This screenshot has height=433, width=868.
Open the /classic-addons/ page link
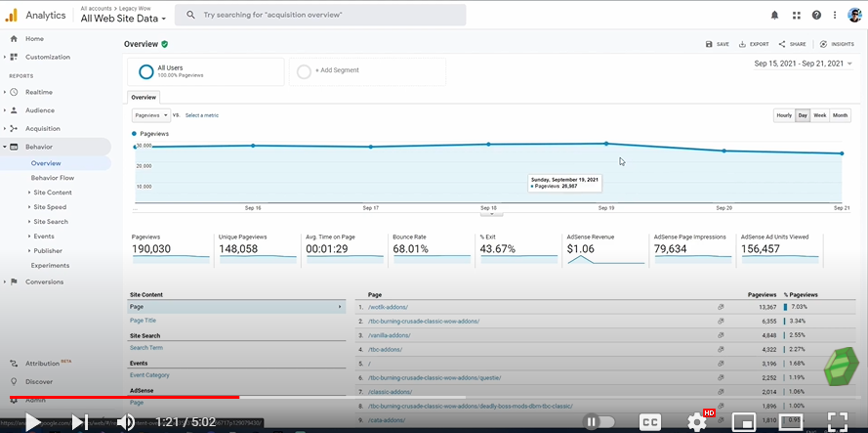point(390,392)
